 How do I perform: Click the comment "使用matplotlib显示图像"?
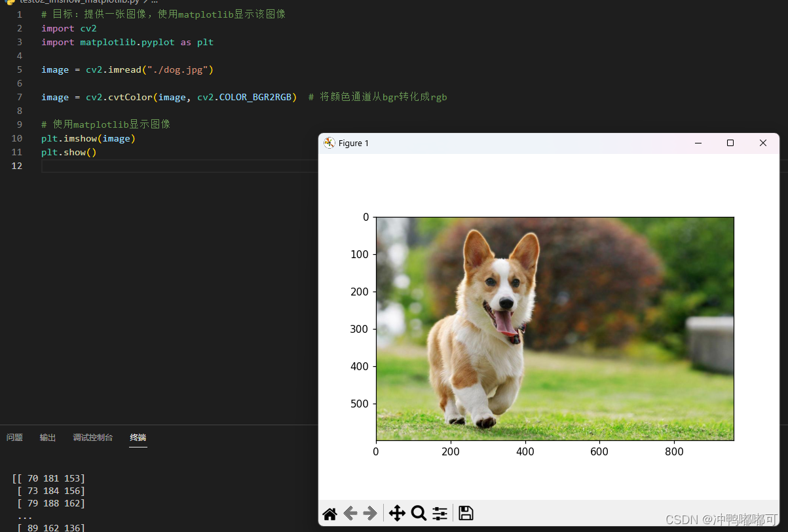105,124
